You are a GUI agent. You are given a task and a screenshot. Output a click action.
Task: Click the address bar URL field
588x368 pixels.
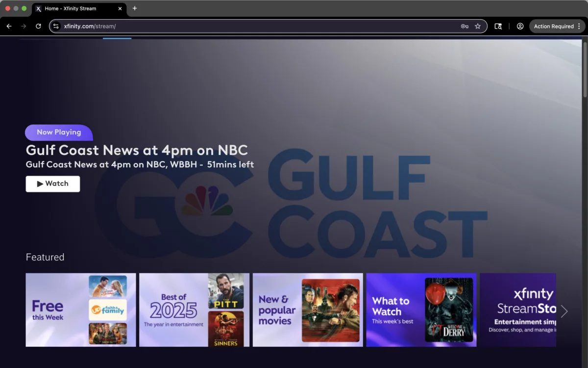[x=245, y=26]
